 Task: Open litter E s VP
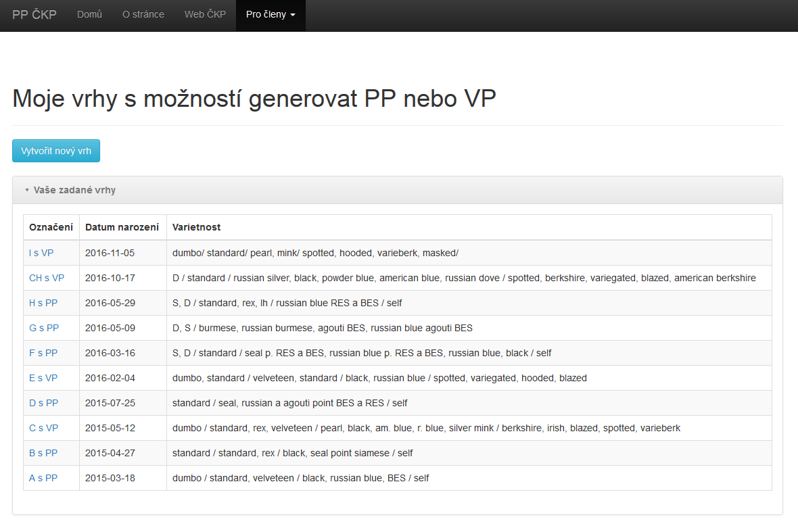[x=43, y=378]
